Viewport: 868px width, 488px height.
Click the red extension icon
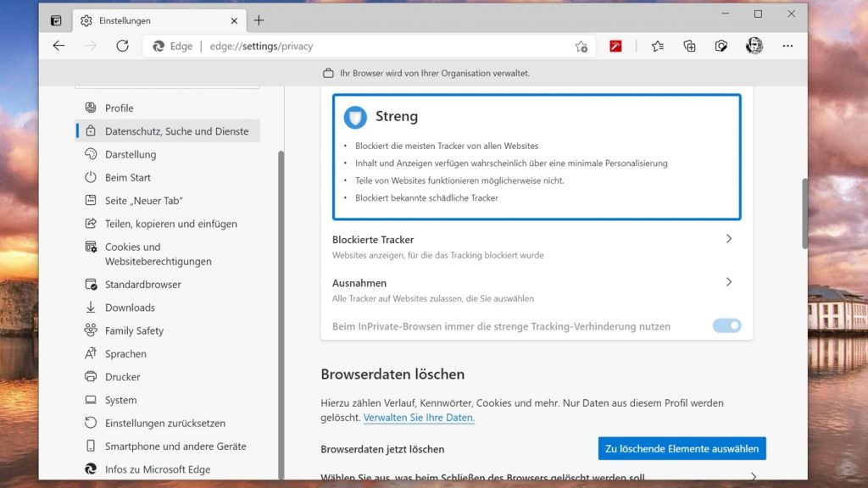[x=616, y=46]
